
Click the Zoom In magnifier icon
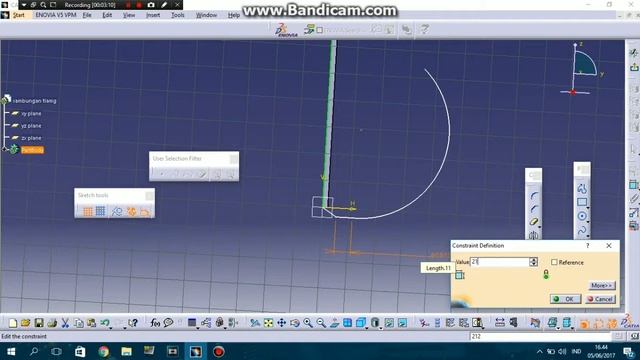308,323
